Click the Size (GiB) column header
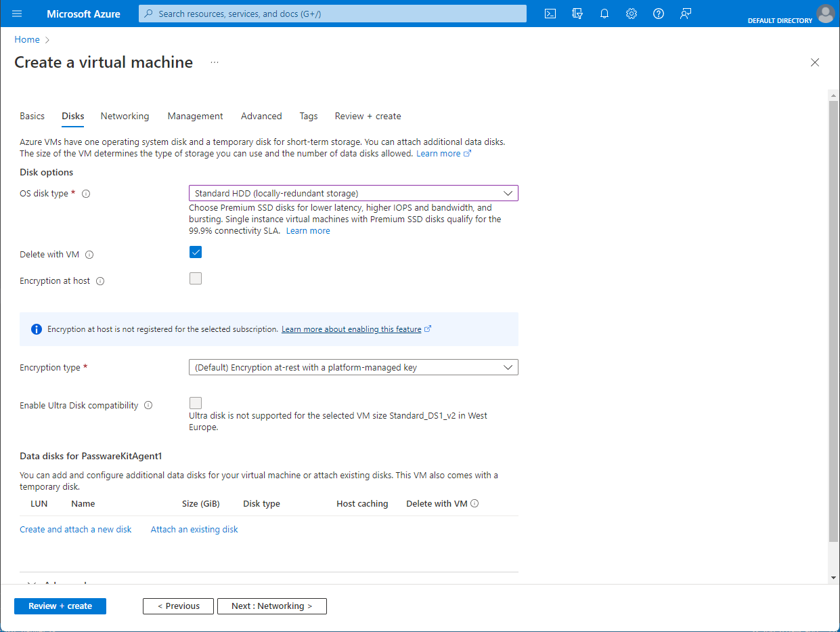 click(201, 503)
